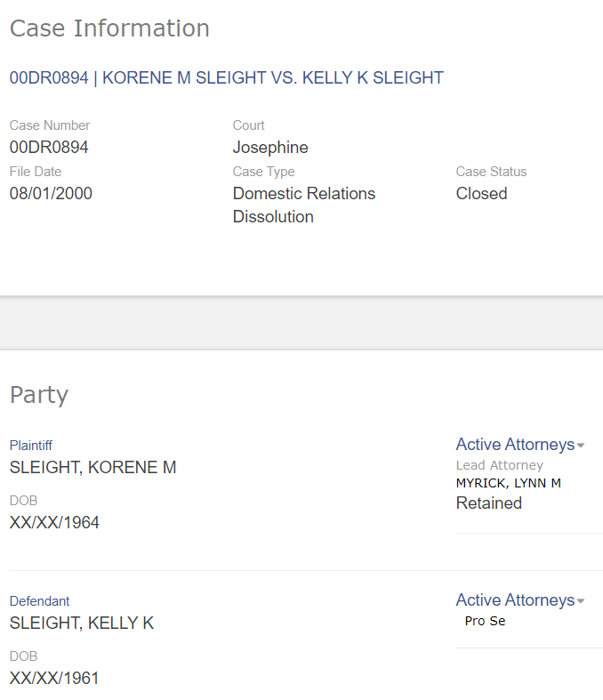Click the plaintiff's DOB XX/XX/1964
Viewport: 603px width, 700px height.
click(x=54, y=523)
